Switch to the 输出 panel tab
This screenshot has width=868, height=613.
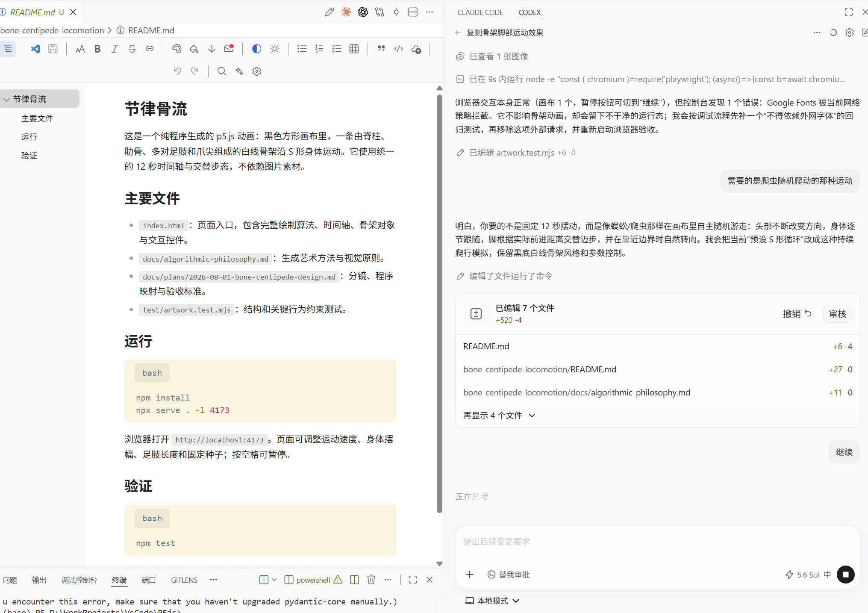coord(39,580)
